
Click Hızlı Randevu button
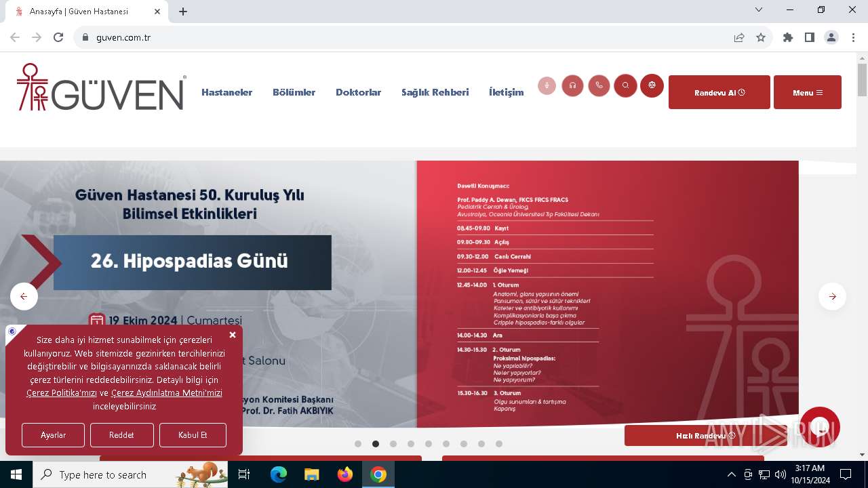(x=706, y=436)
